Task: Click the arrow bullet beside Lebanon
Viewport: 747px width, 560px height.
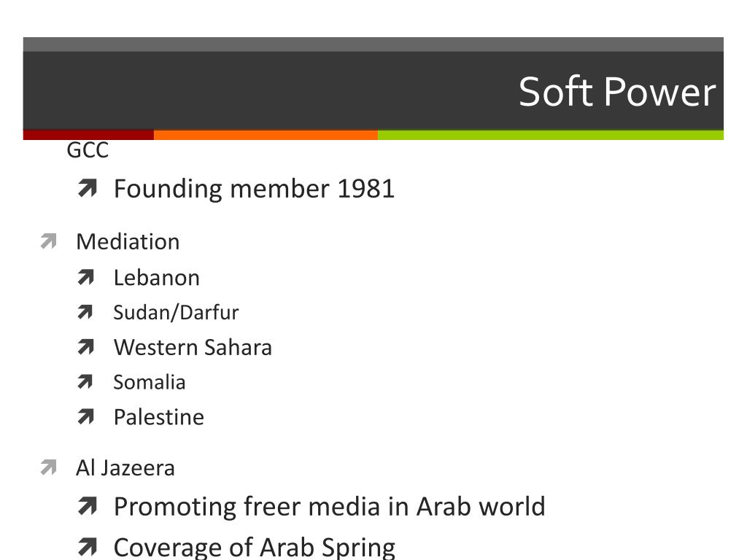Action: 86,278
